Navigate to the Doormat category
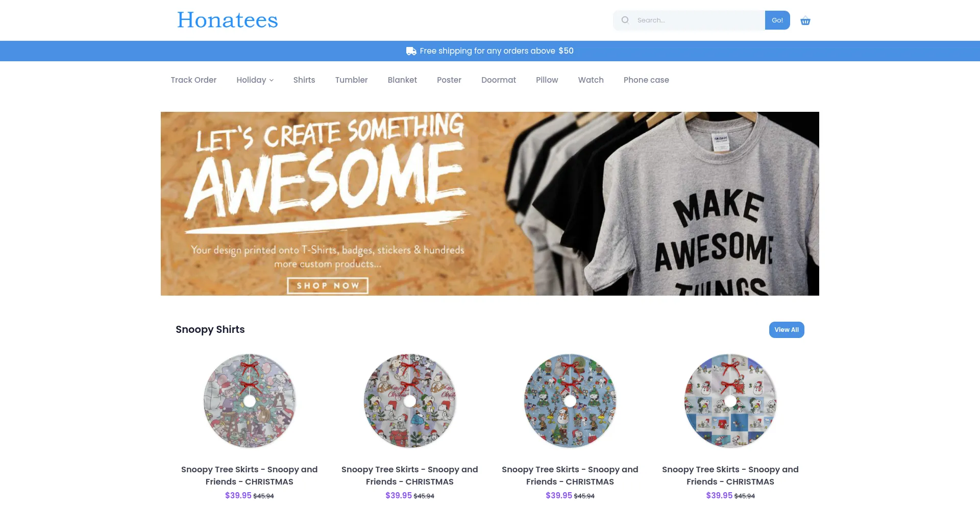This screenshot has width=980, height=507. click(x=498, y=80)
